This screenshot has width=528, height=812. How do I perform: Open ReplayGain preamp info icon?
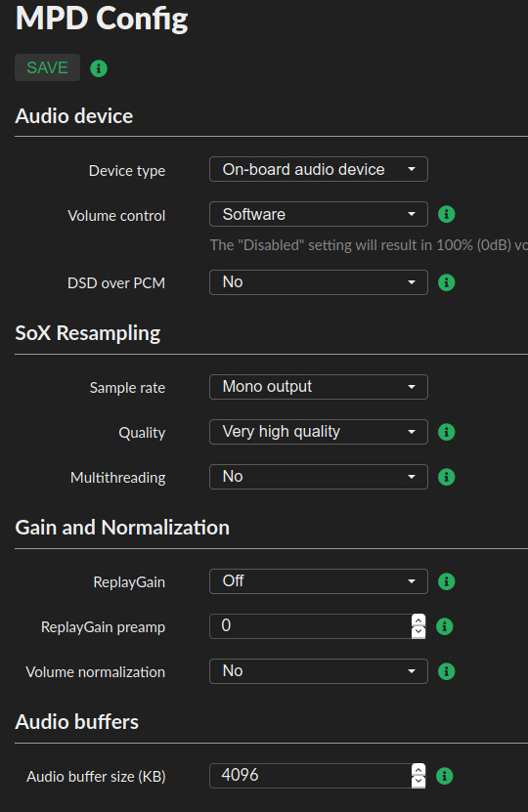click(444, 626)
